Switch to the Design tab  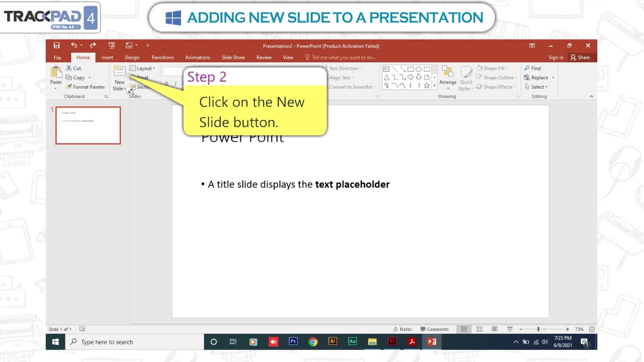132,58
